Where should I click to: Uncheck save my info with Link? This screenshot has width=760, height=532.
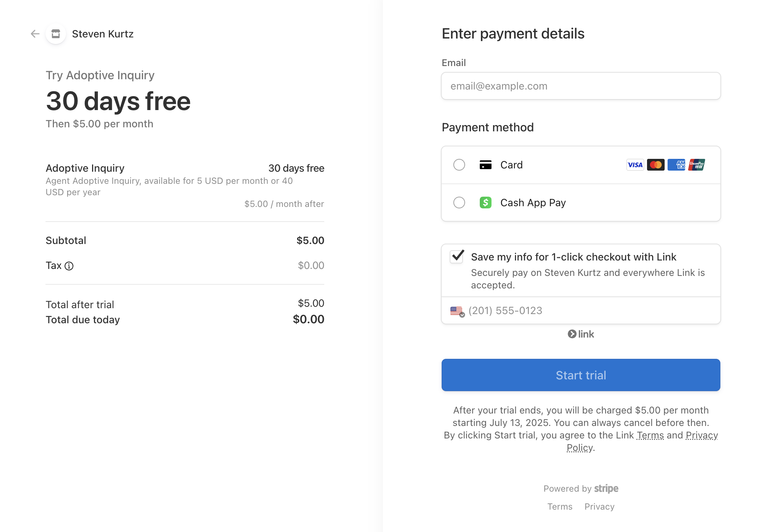(x=456, y=257)
